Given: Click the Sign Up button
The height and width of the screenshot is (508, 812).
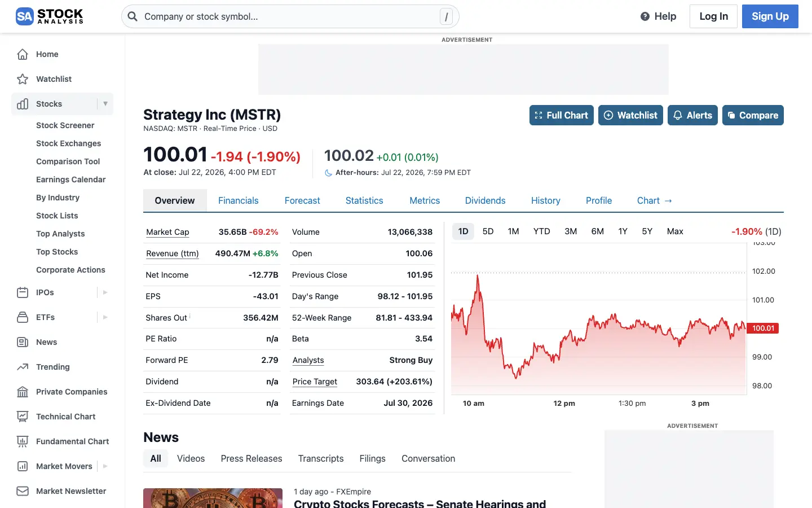Looking at the screenshot, I should tap(770, 16).
